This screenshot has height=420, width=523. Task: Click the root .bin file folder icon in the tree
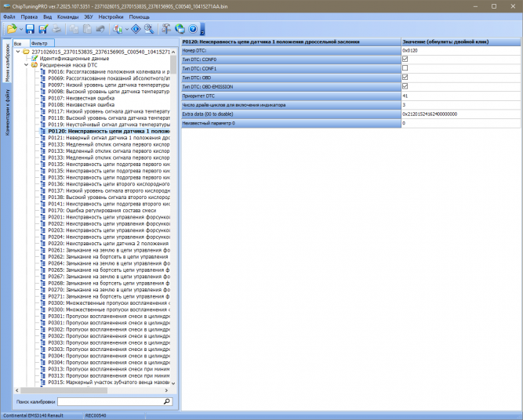(x=27, y=52)
